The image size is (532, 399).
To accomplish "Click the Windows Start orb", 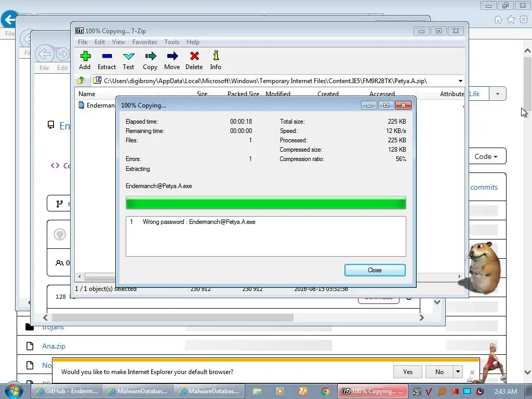I will click(x=14, y=391).
